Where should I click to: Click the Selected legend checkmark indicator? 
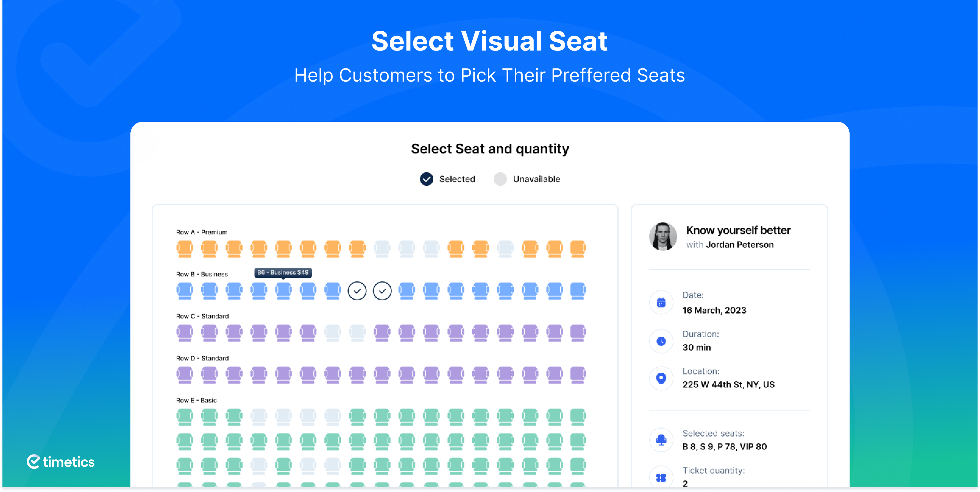coord(427,179)
